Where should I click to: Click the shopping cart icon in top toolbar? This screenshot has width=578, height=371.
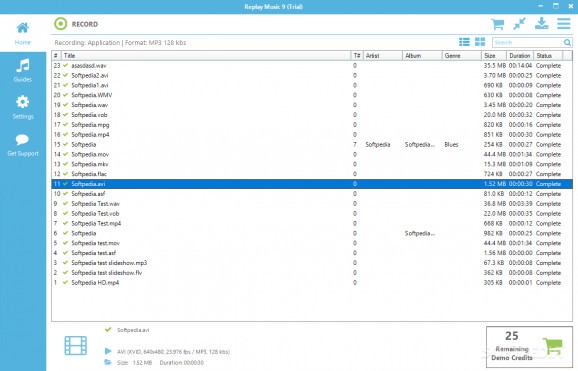point(497,24)
